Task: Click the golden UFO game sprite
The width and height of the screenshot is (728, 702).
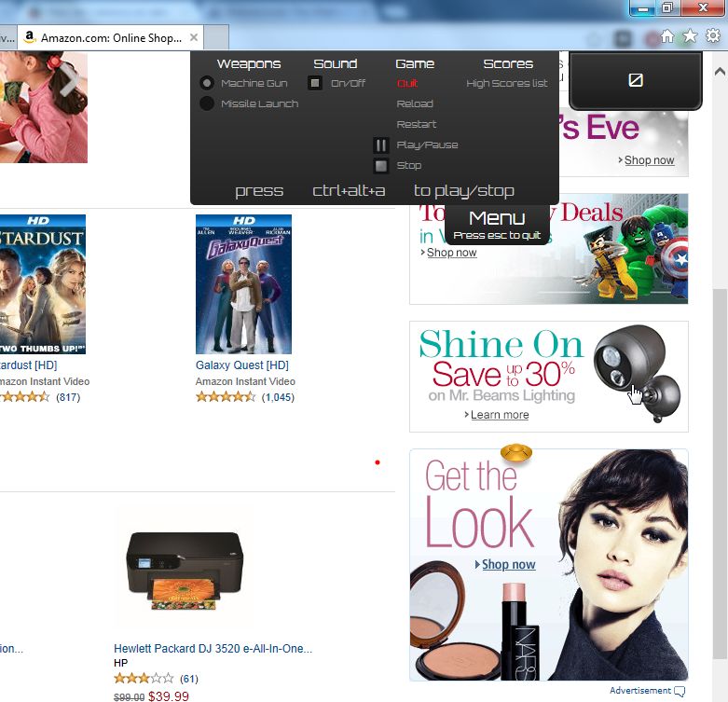Action: tap(516, 452)
